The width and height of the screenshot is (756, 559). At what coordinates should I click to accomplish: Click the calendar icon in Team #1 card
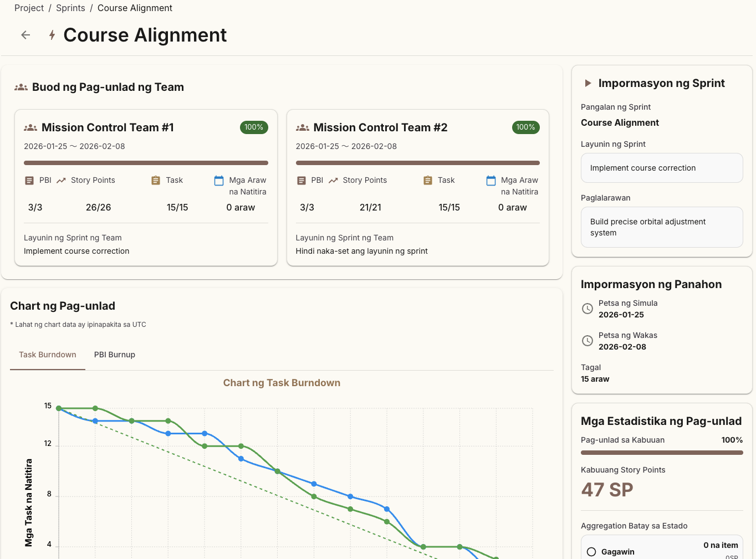click(x=219, y=181)
